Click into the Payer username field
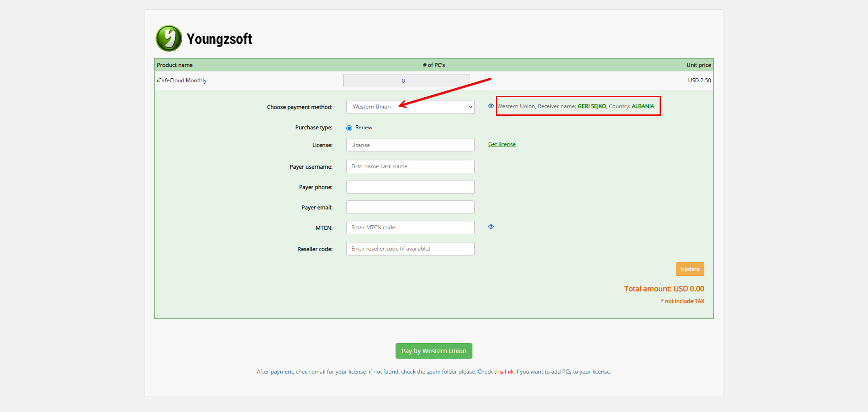Viewport: 868px width, 412px height. click(x=410, y=166)
